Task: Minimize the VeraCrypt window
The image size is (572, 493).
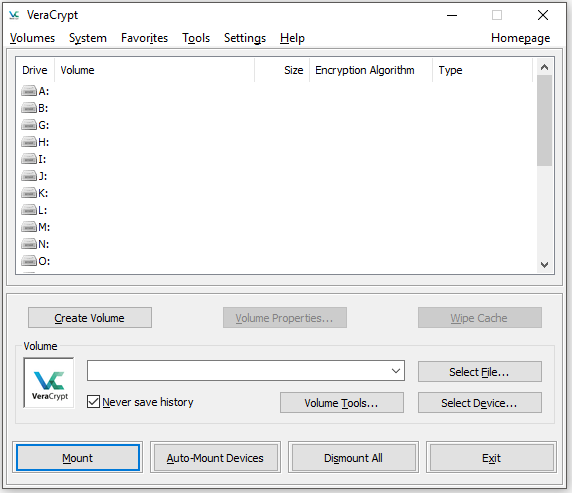Action: click(452, 15)
